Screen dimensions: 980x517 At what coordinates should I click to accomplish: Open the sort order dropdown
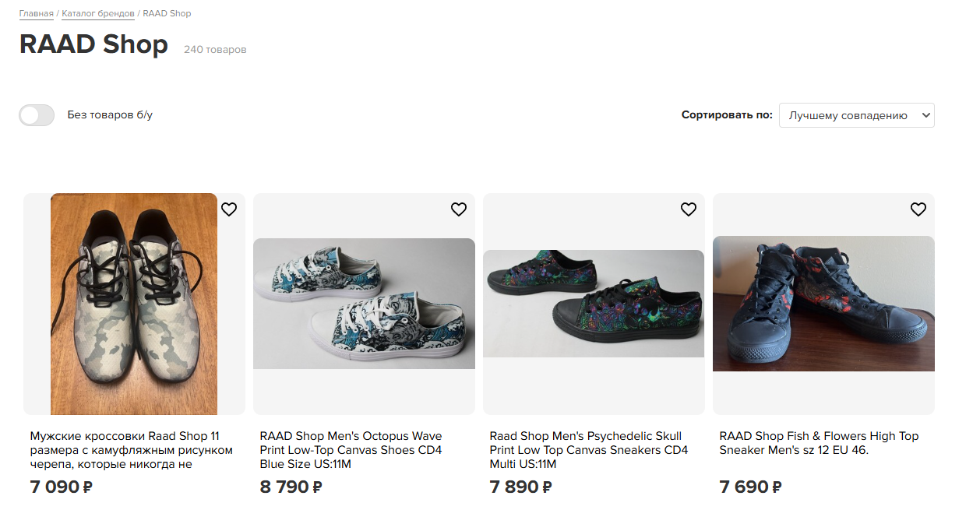click(x=856, y=115)
